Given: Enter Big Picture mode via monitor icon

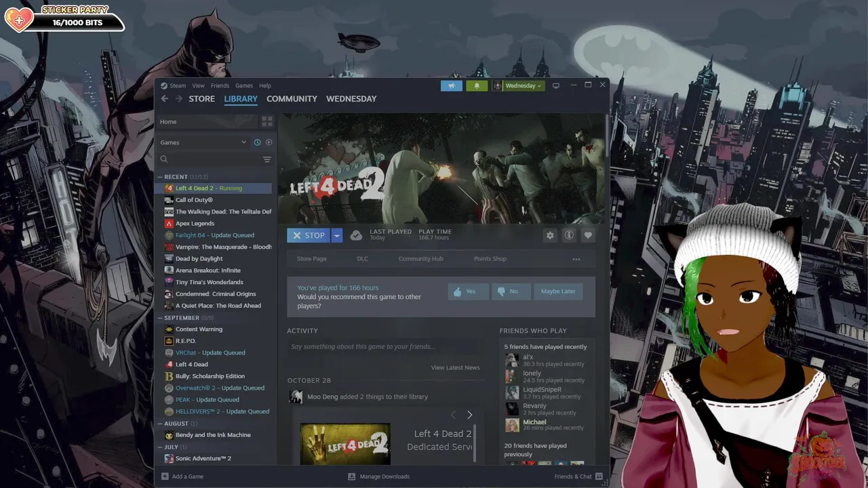Looking at the screenshot, I should click(556, 85).
